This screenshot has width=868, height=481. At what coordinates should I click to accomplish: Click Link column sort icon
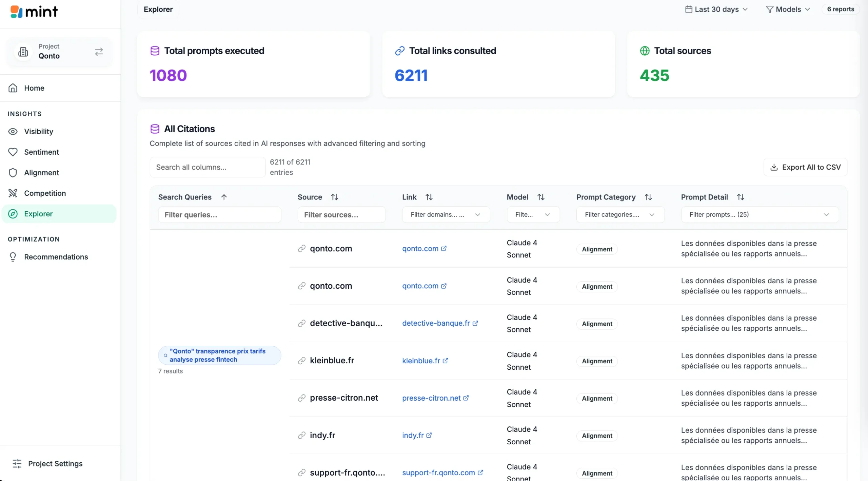429,197
